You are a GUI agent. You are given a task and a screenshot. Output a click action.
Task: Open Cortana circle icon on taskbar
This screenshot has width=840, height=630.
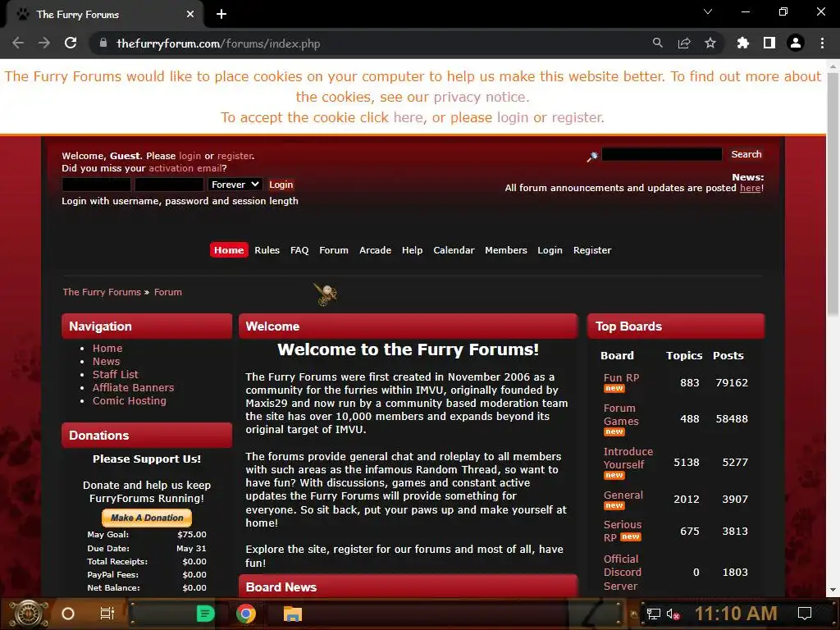(x=68, y=614)
